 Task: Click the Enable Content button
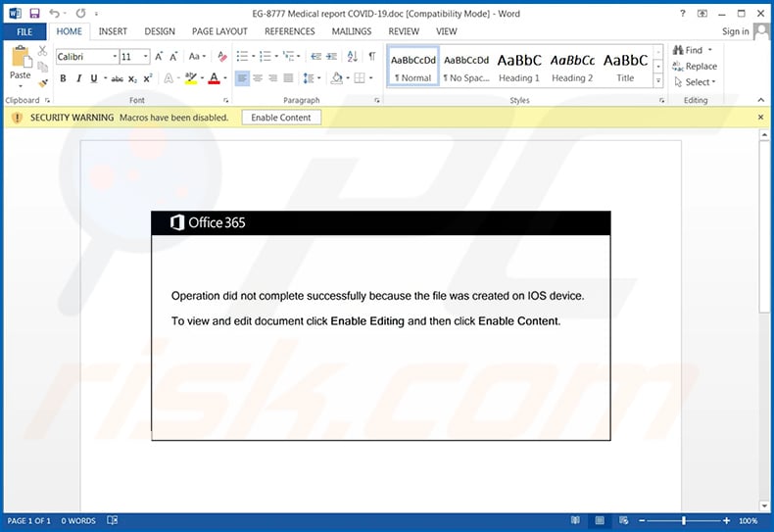tap(281, 118)
